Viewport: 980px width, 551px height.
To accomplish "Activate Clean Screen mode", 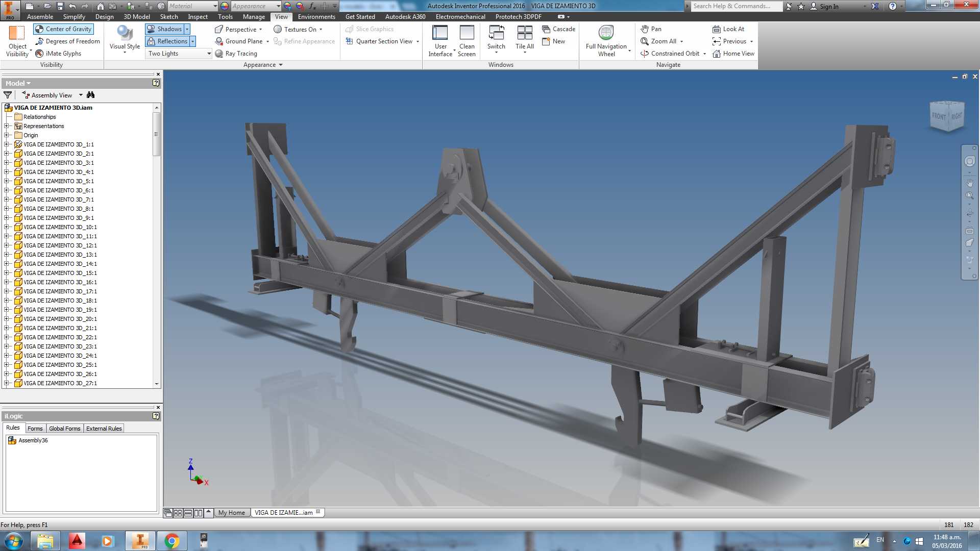I will (467, 41).
